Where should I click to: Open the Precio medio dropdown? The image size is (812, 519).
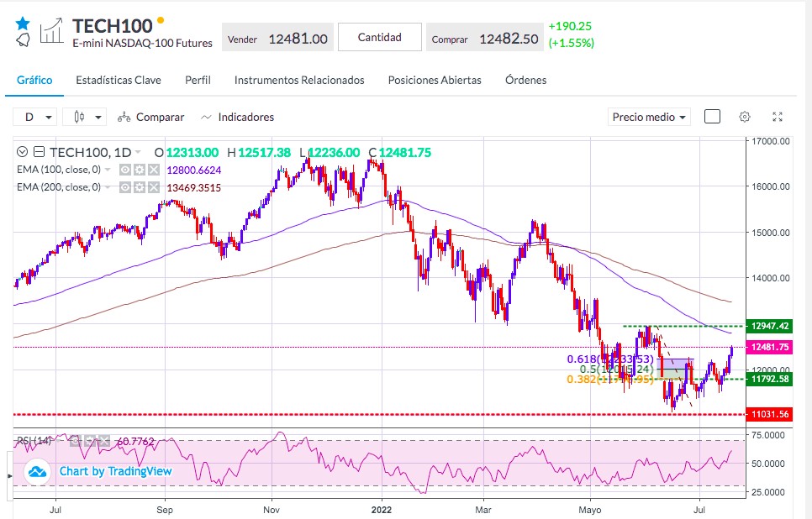click(648, 117)
